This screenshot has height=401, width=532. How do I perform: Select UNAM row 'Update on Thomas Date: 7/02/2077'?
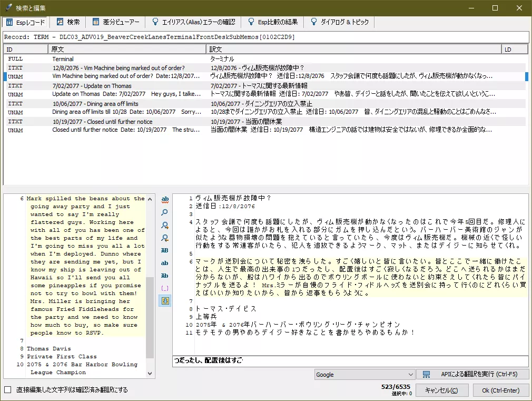265,94
